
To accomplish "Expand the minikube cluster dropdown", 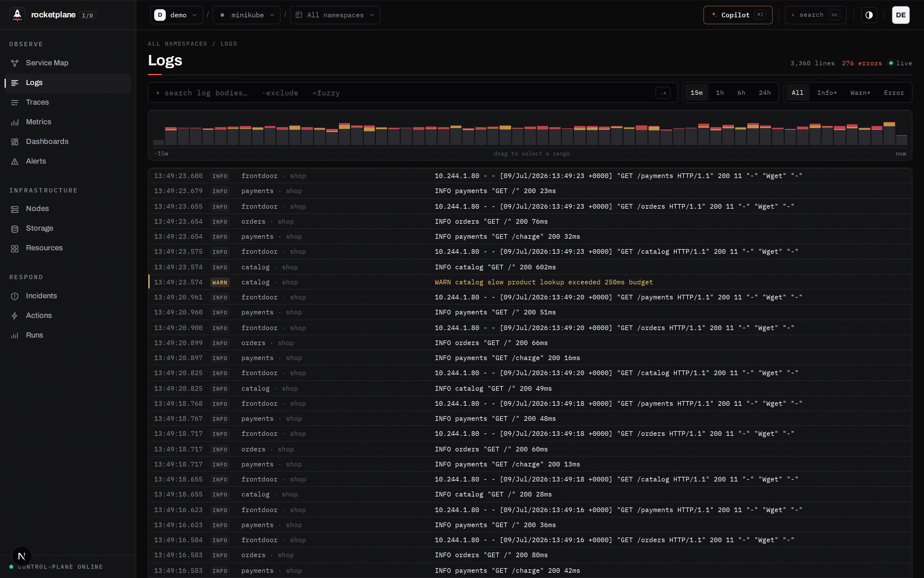I will pyautogui.click(x=247, y=15).
